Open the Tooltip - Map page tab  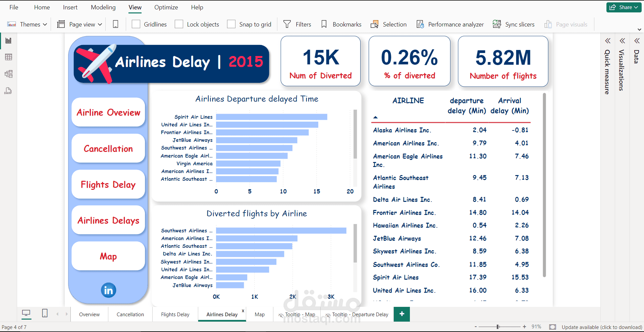coord(297,315)
